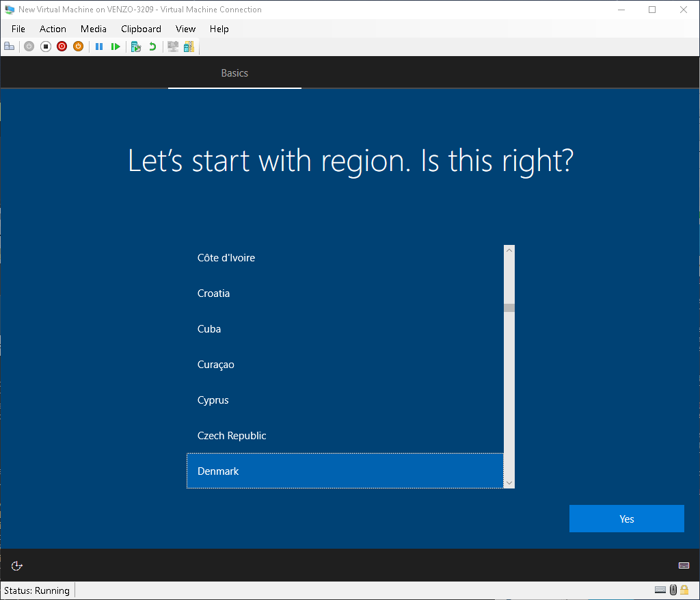Image resolution: width=700 pixels, height=600 pixels.
Task: Revert to checkpoint with green arrow
Action: click(x=152, y=47)
